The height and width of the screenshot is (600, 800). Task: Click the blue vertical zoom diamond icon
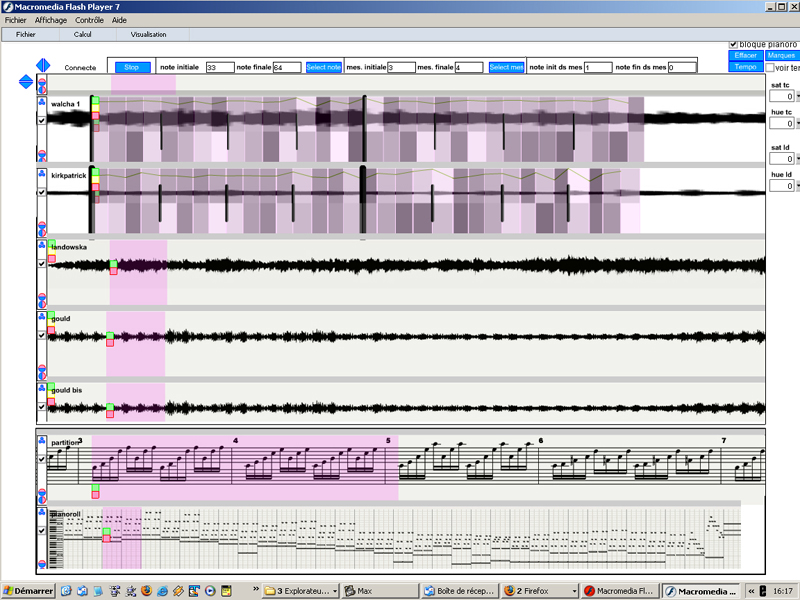point(26,82)
